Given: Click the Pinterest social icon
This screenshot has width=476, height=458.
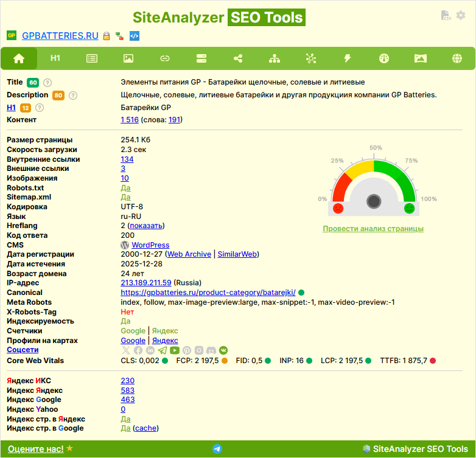Looking at the screenshot, I should point(187,350).
